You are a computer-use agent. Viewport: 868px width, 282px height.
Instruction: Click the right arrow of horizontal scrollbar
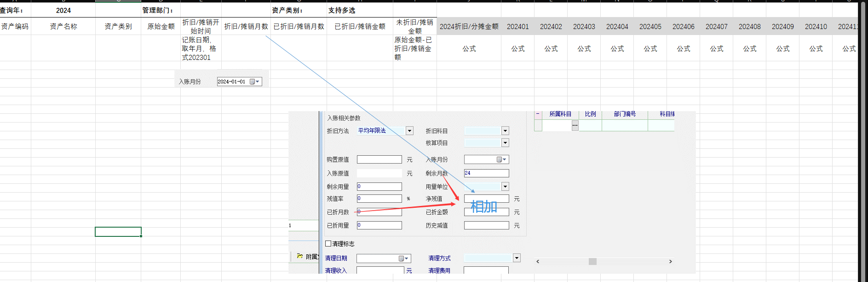(x=670, y=261)
